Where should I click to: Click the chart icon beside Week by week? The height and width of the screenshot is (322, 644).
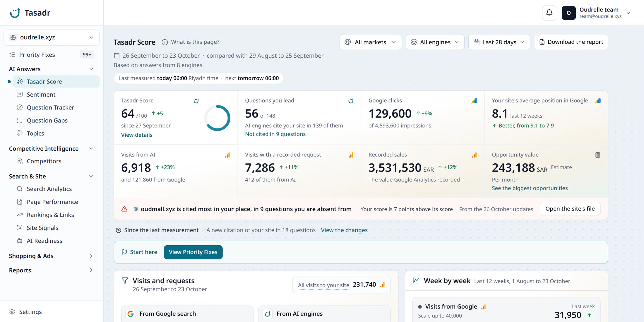416,281
